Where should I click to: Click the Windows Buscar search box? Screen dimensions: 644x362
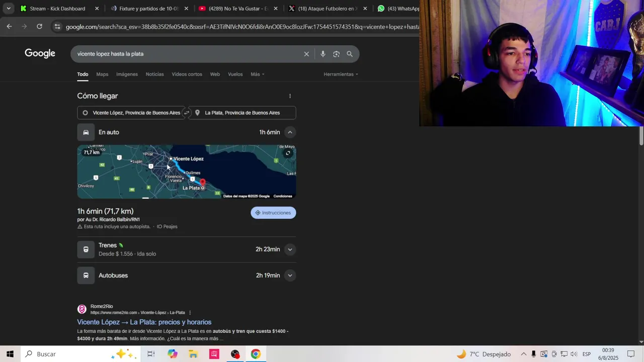pos(79,354)
